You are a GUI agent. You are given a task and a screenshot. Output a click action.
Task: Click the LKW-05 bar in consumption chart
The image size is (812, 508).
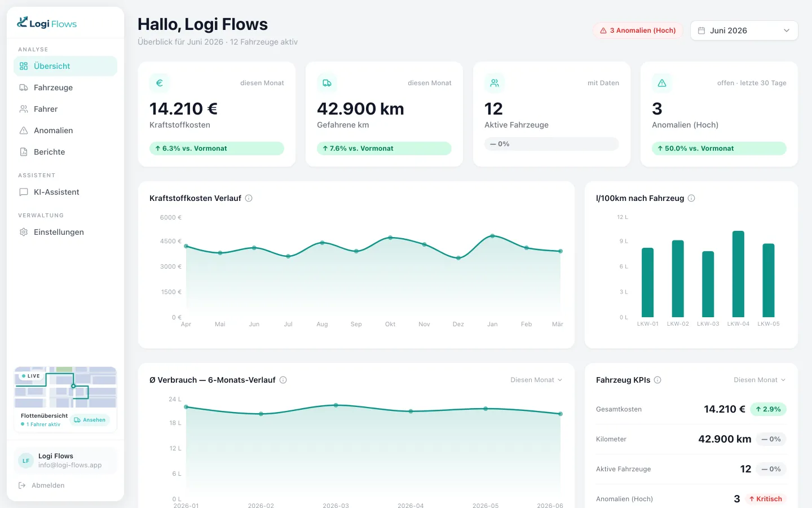coord(769,280)
